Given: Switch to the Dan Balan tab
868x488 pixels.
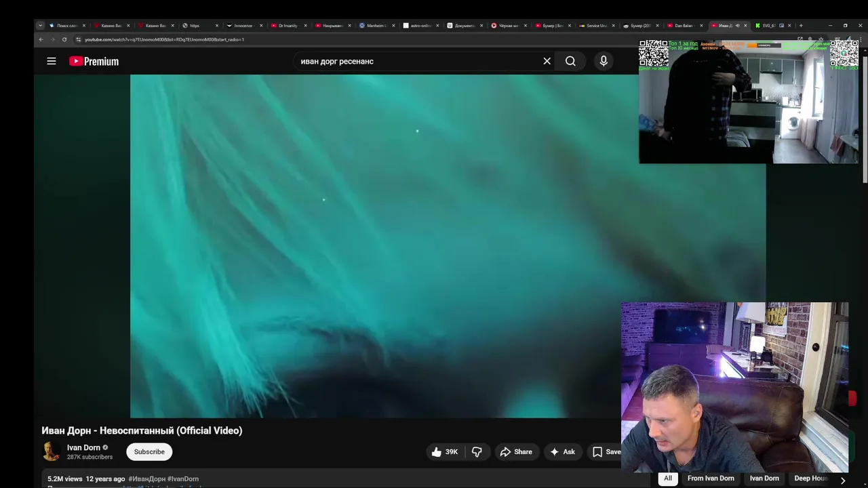Looking at the screenshot, I should [x=684, y=26].
